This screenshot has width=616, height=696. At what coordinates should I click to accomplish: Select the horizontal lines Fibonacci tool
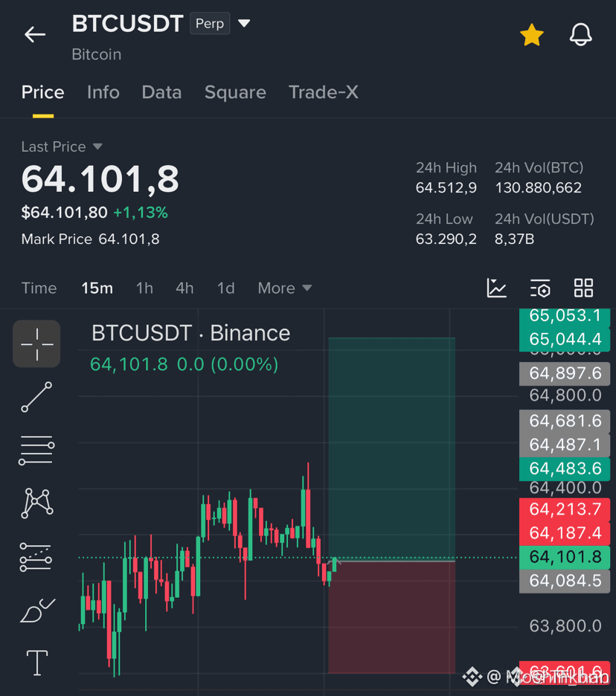(36, 450)
